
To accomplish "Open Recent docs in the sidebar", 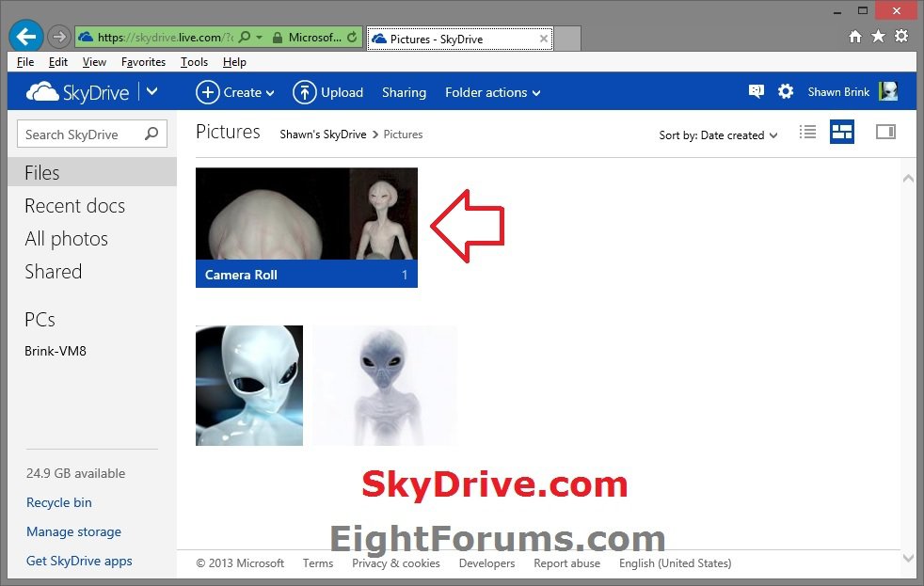I will click(75, 206).
